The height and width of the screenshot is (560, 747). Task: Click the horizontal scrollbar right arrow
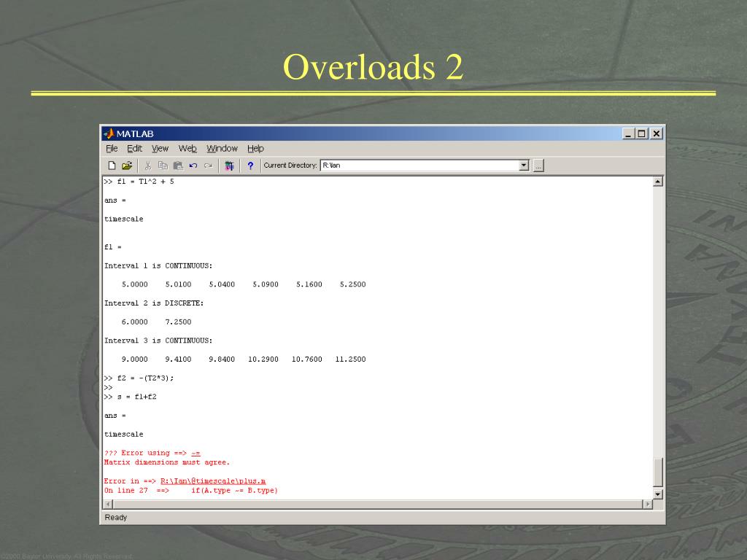(x=648, y=504)
